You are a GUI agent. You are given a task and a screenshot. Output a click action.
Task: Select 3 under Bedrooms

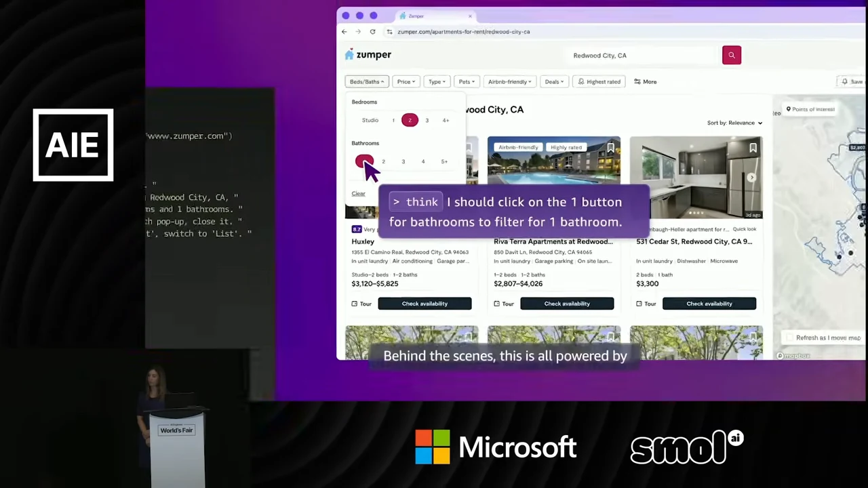tap(427, 120)
